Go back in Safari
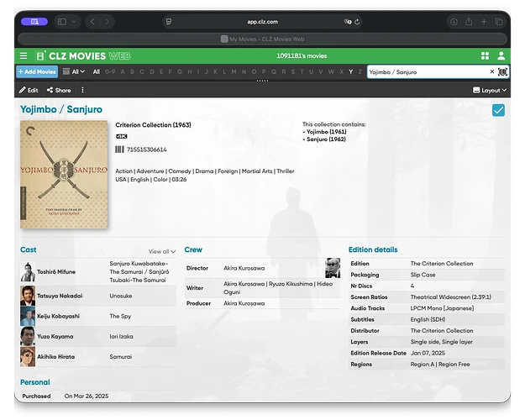Screen dimensions: 525x420 (x=92, y=22)
